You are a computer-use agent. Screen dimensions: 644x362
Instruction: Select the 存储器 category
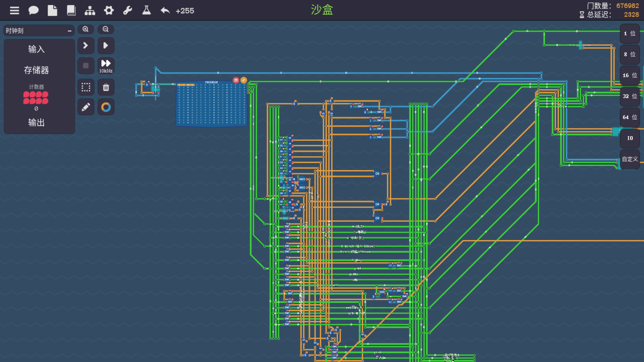(36, 70)
